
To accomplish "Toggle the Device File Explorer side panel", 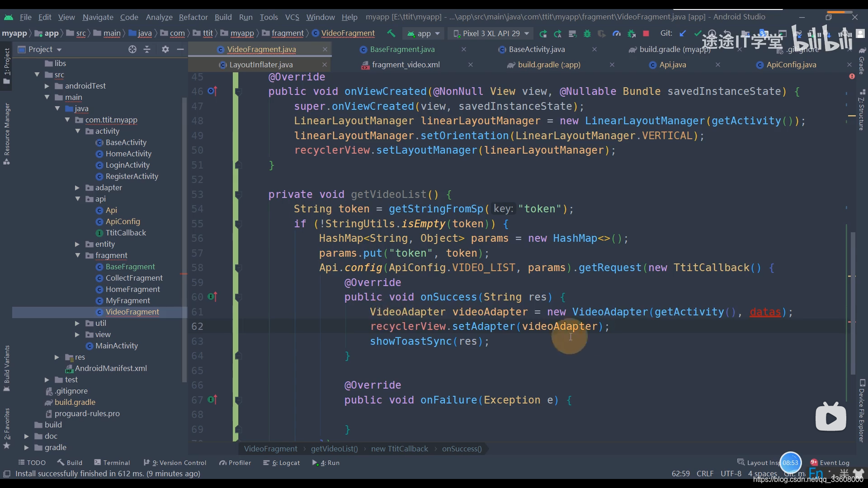I will 862,410.
